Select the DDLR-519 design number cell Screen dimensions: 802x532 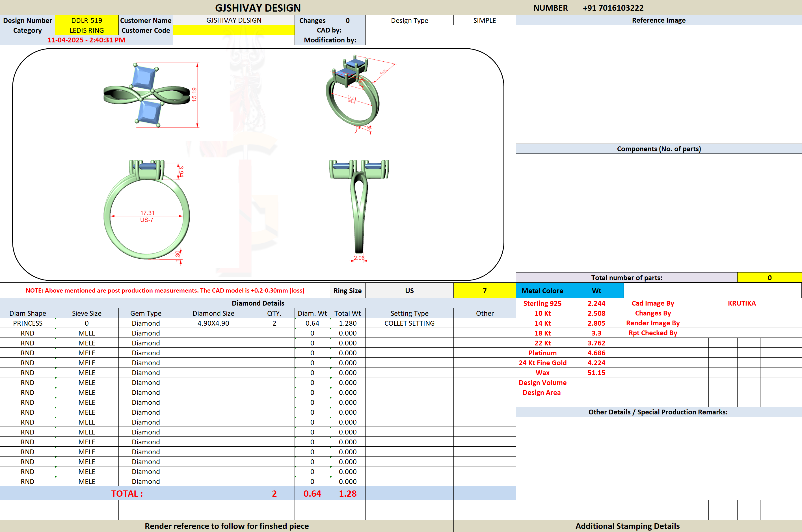point(87,20)
